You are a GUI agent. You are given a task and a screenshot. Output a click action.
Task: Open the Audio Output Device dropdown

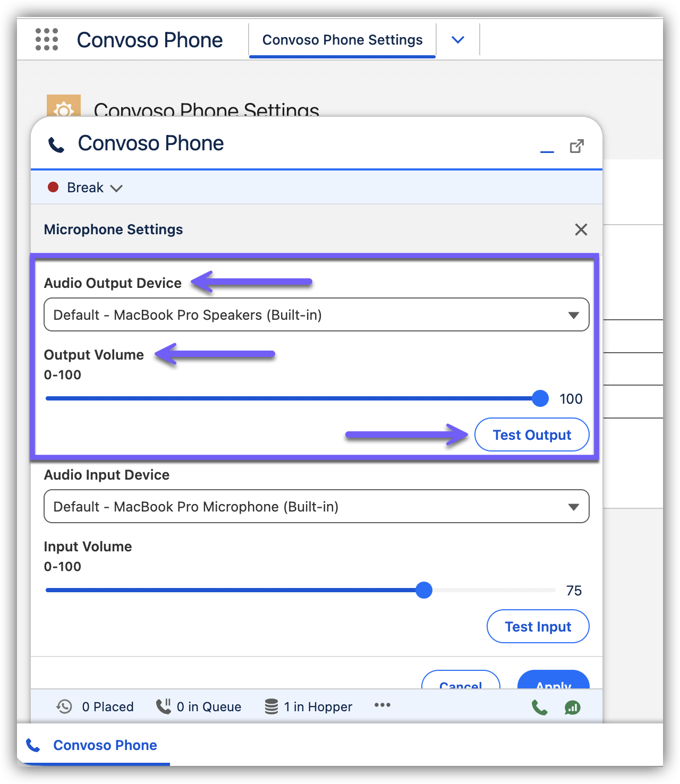coord(316,315)
